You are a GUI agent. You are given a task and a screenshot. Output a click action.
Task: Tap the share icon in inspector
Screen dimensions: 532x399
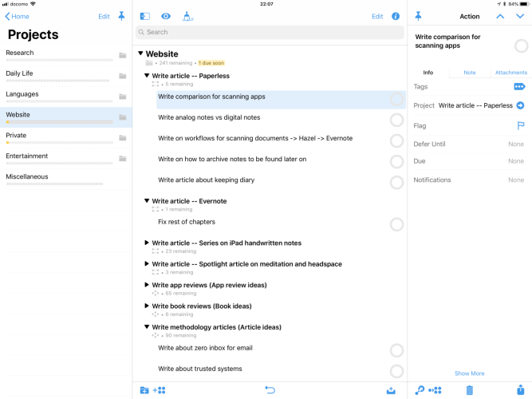point(521,389)
